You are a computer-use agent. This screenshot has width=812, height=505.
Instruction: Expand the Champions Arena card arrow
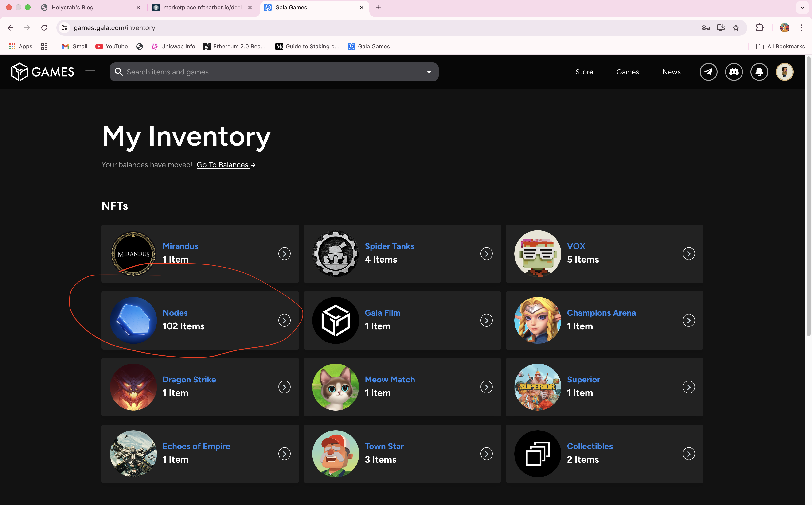pos(688,320)
